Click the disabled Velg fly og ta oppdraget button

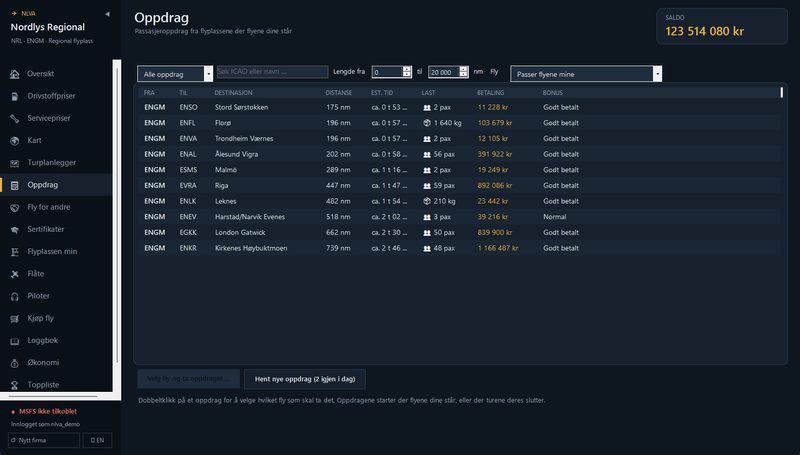[188, 379]
